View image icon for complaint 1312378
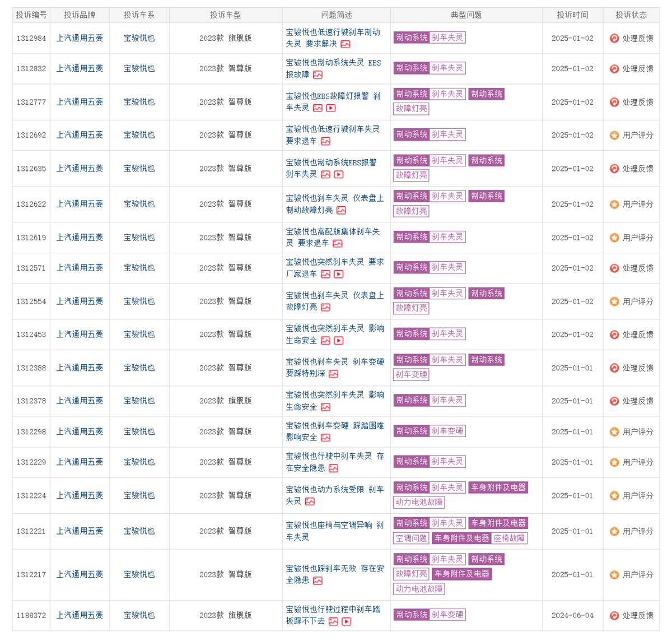 point(325,407)
